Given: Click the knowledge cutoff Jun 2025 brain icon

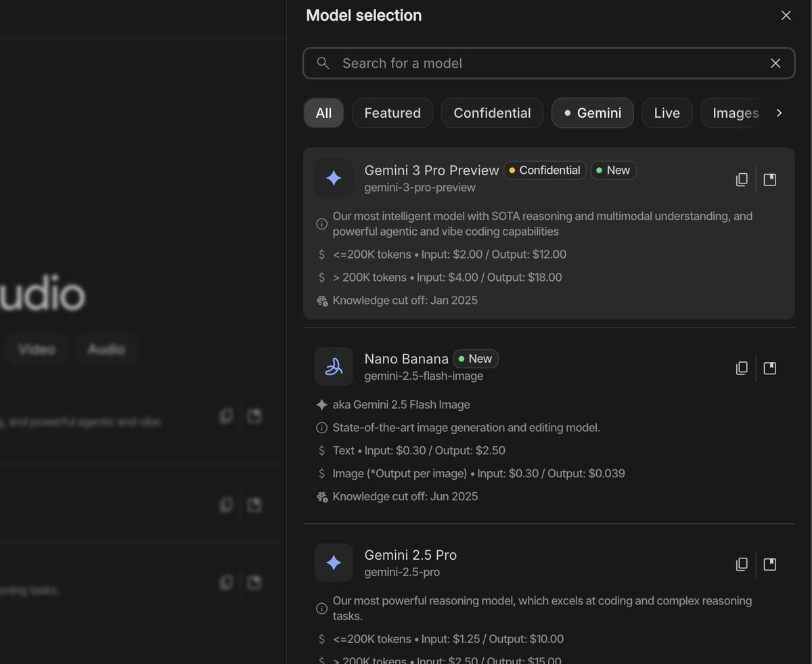Looking at the screenshot, I should (322, 497).
